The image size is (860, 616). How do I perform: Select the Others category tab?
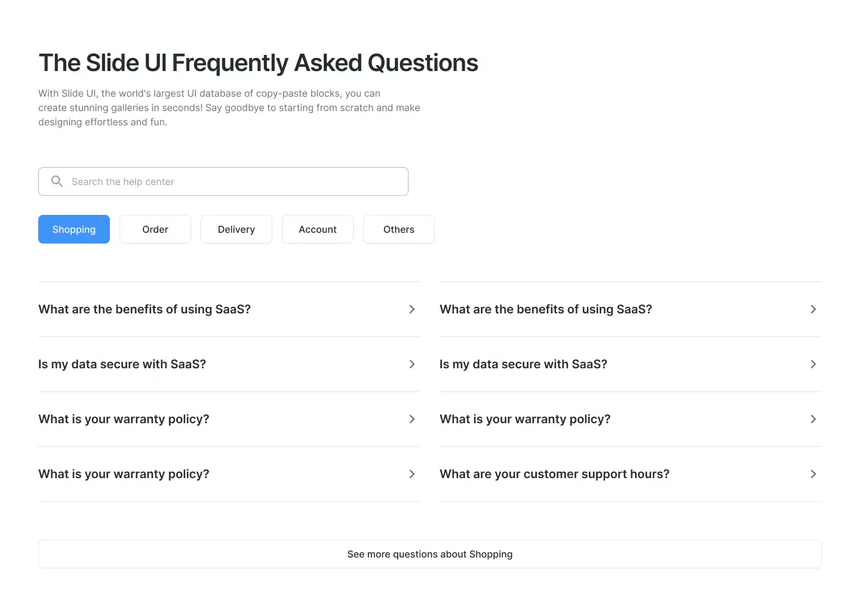click(x=399, y=229)
